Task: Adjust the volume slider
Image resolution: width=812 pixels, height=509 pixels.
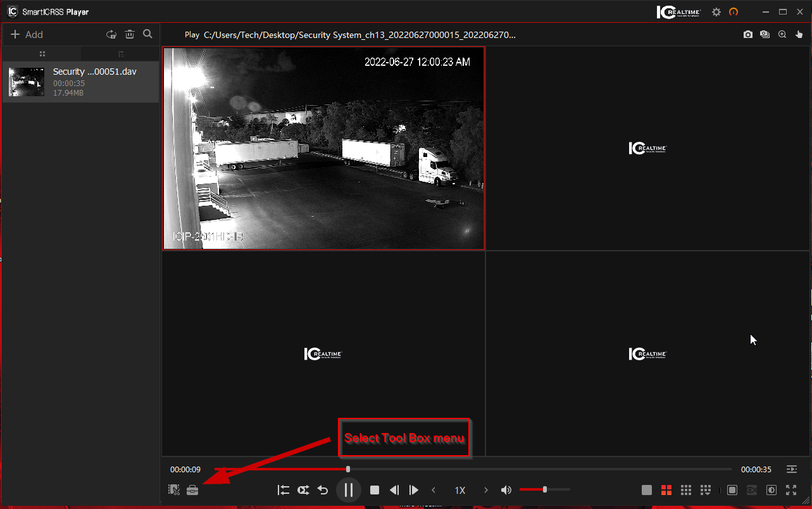Action: tap(544, 489)
